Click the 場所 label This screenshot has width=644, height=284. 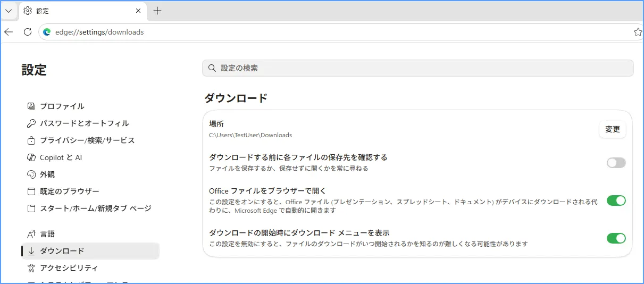216,124
